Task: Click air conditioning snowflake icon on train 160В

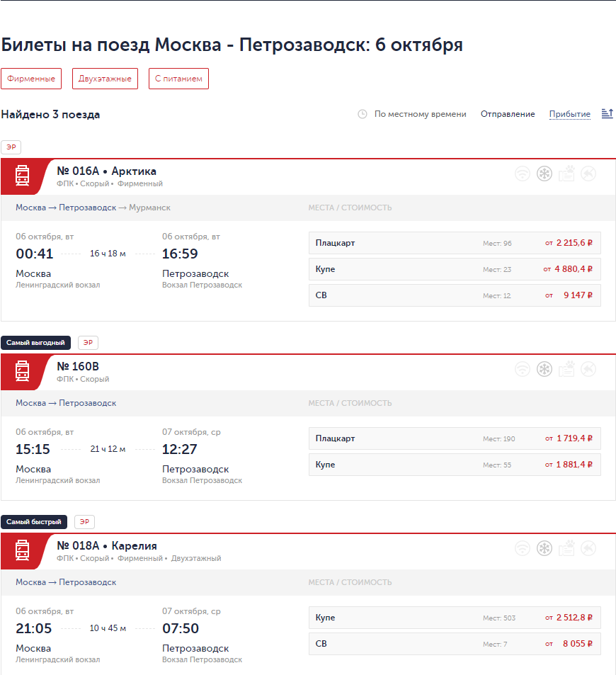Action: (544, 369)
